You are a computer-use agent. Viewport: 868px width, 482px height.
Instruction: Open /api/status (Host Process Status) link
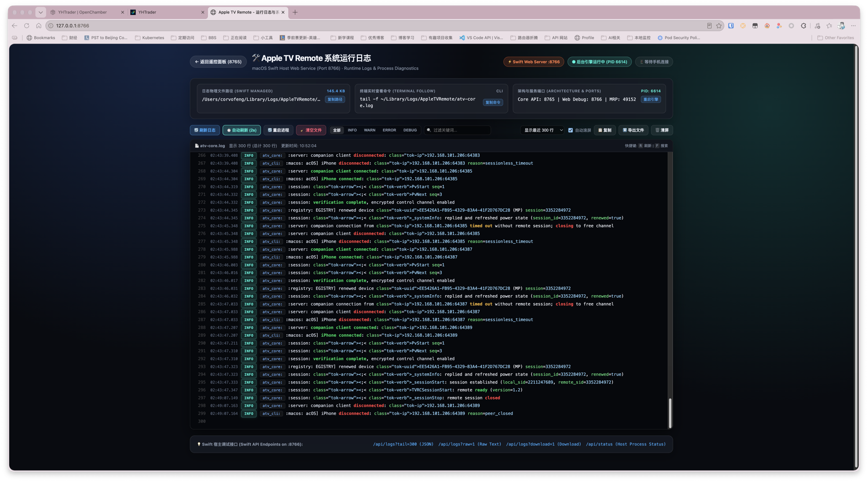625,444
